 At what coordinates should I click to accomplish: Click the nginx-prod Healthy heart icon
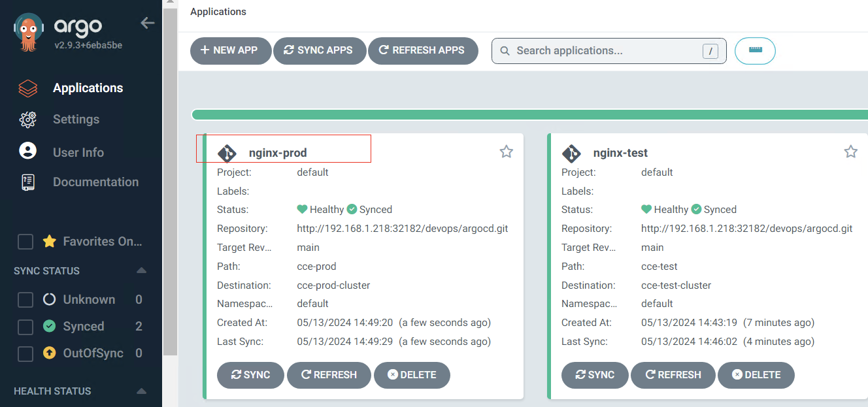pyautogui.click(x=302, y=210)
